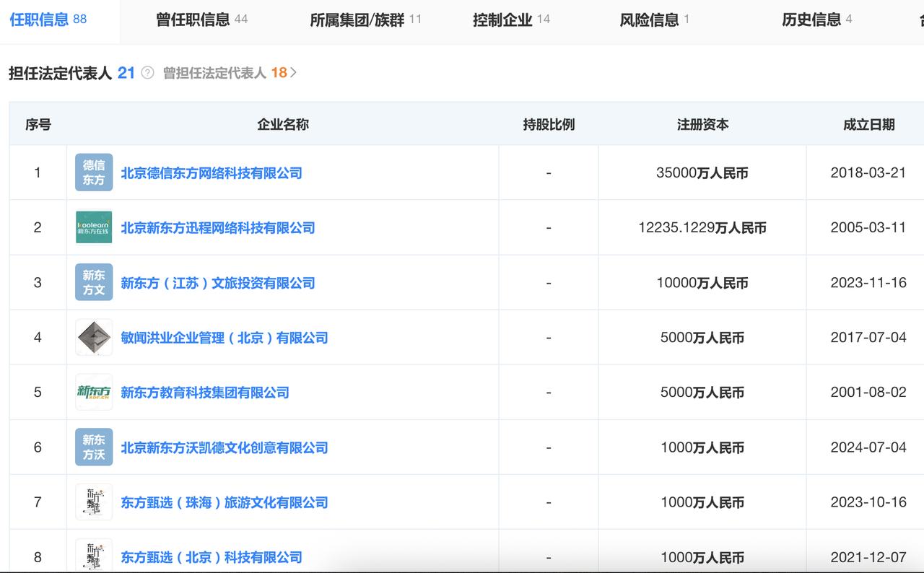The image size is (924, 573).
Task: Click the 成立日期 column header
Action: point(868,124)
